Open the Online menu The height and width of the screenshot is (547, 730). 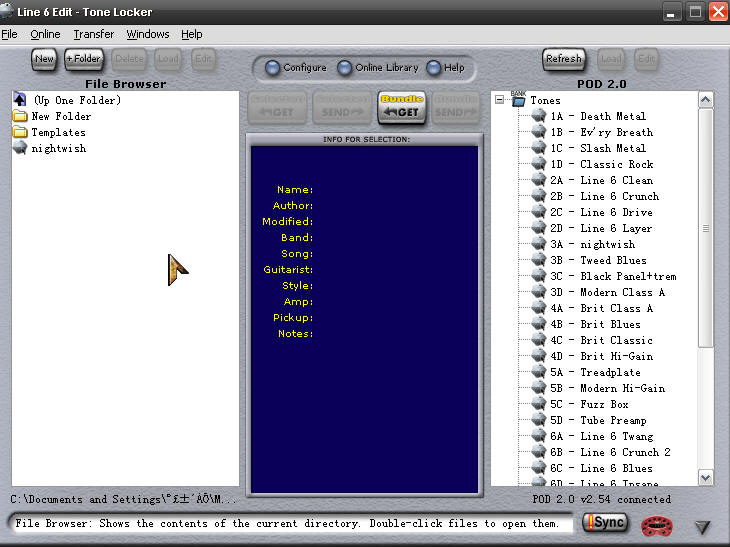coord(45,34)
